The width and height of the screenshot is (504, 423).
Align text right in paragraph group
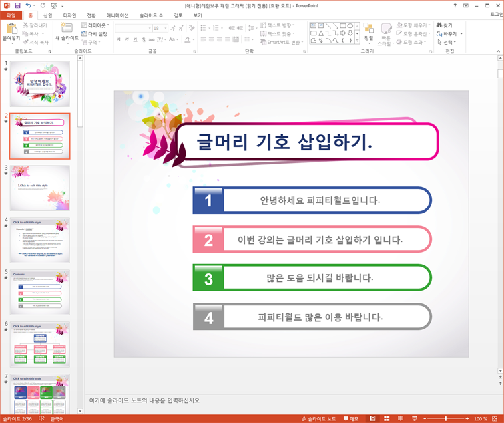219,39
